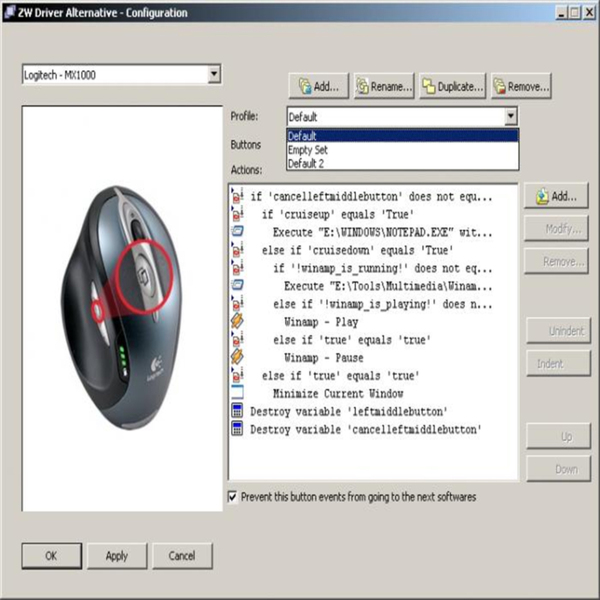Click condition icon of '!winamp_is_running!' row
Screen dimensions: 600x600
pos(237,267)
